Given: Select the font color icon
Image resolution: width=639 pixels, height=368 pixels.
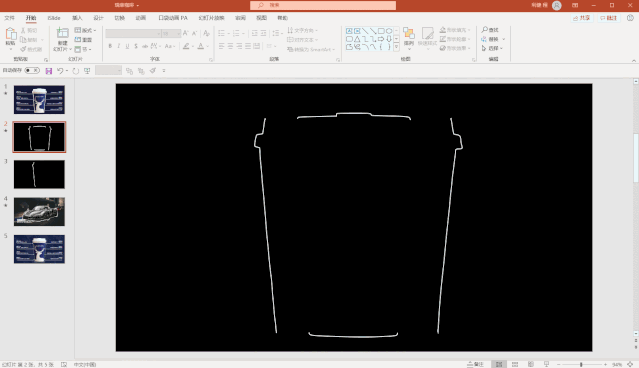Looking at the screenshot, I should (x=201, y=46).
